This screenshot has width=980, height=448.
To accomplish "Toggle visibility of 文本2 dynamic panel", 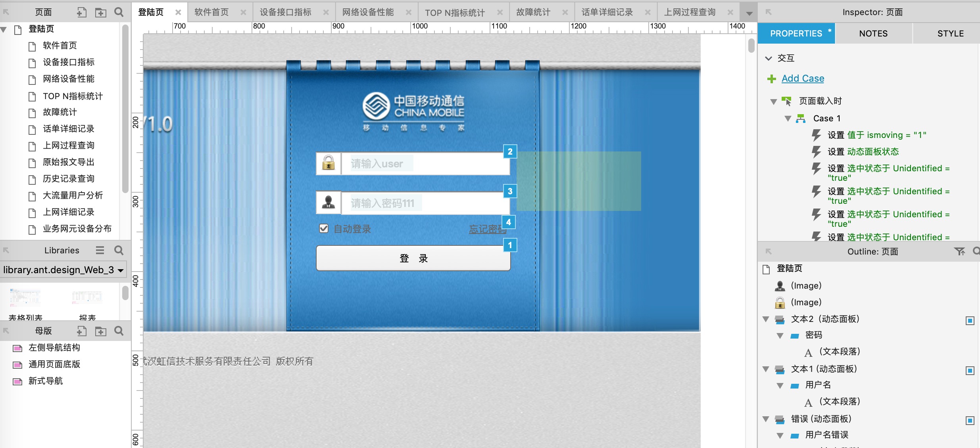I will click(970, 320).
